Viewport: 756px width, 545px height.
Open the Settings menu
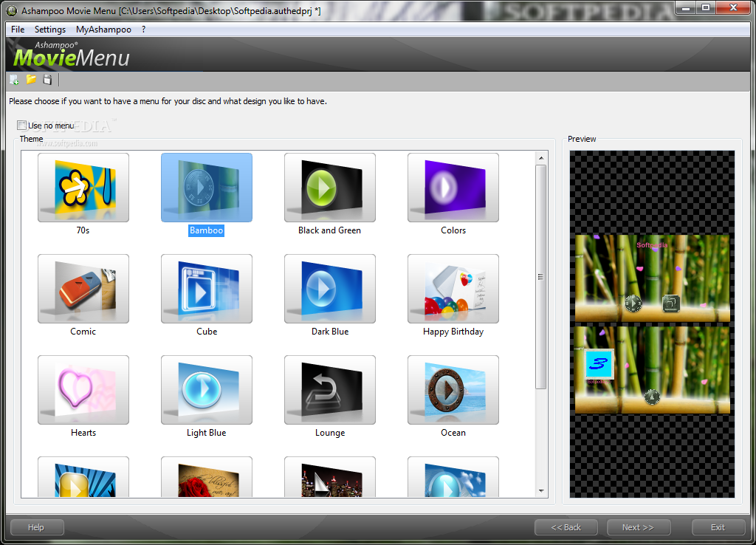(x=50, y=30)
